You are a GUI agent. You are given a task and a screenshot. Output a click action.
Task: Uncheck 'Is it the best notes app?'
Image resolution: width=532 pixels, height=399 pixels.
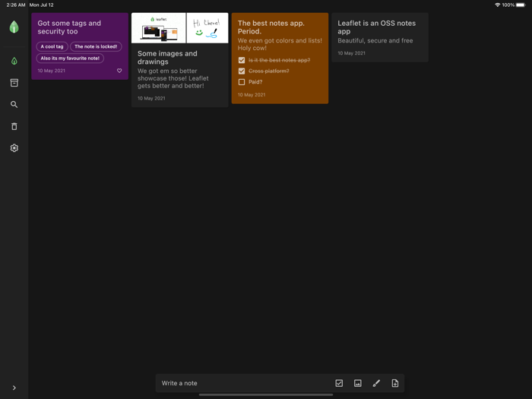[x=242, y=60]
